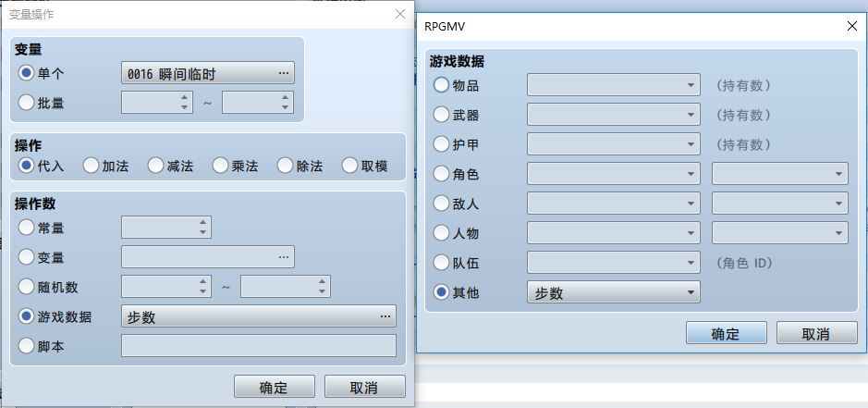Expand the 角色 selection dropdown
Image resolution: width=868 pixels, height=408 pixels.
tap(614, 174)
